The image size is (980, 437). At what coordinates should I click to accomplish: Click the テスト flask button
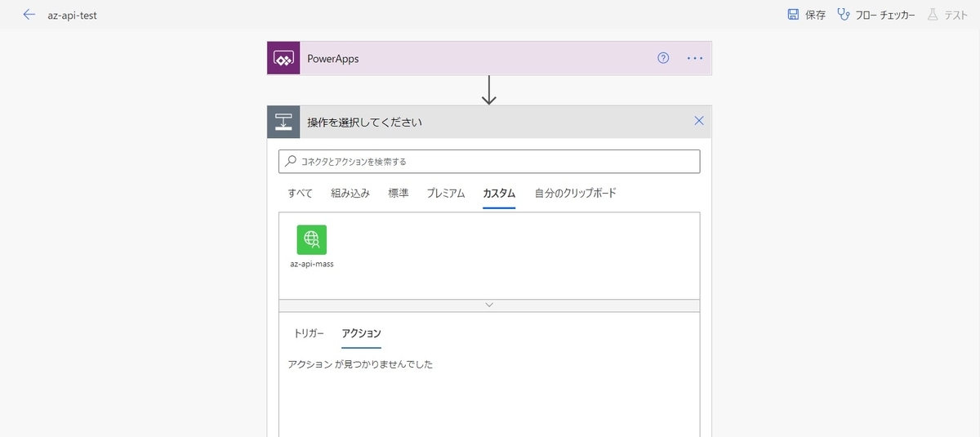pyautogui.click(x=947, y=15)
